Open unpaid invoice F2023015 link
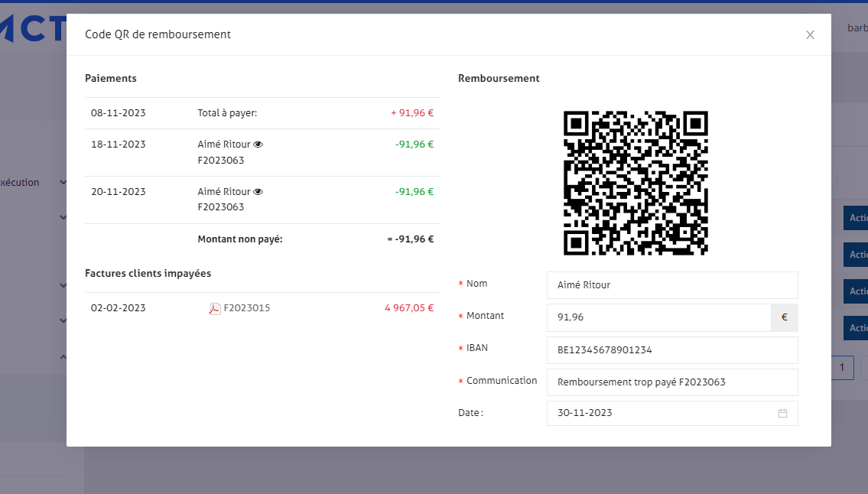 (x=246, y=308)
